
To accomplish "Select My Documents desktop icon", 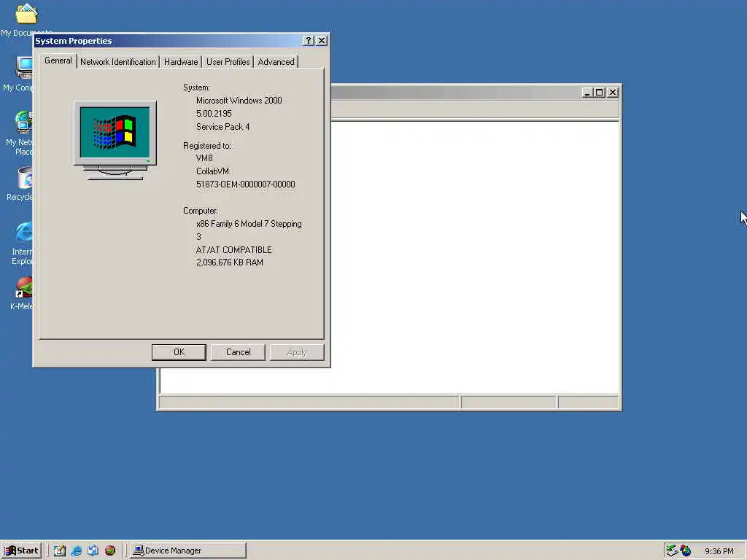I will (x=26, y=19).
